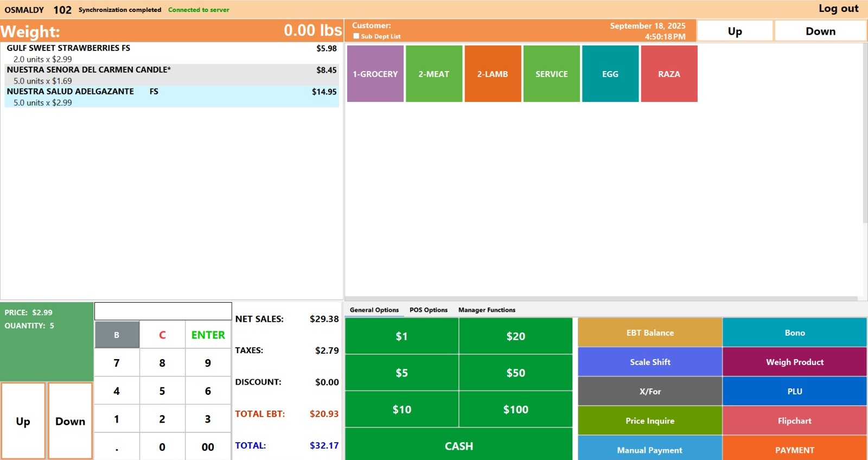Click the Up button beside the keypad

23,421
